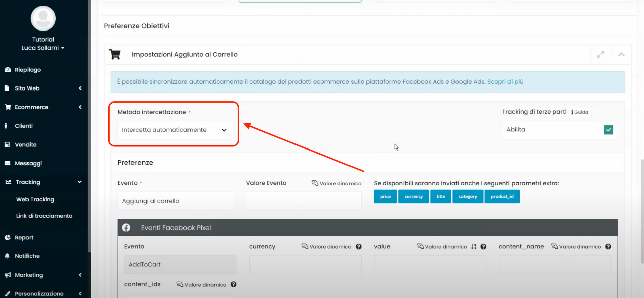Open Web Tracking in sidebar
This screenshot has width=644, height=298.
pos(35,199)
